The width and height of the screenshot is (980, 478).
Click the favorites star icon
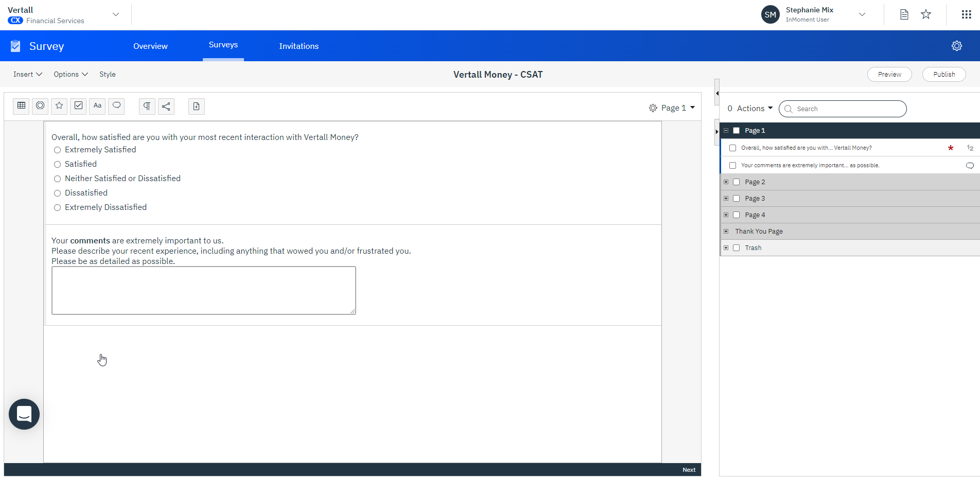pyautogui.click(x=926, y=14)
